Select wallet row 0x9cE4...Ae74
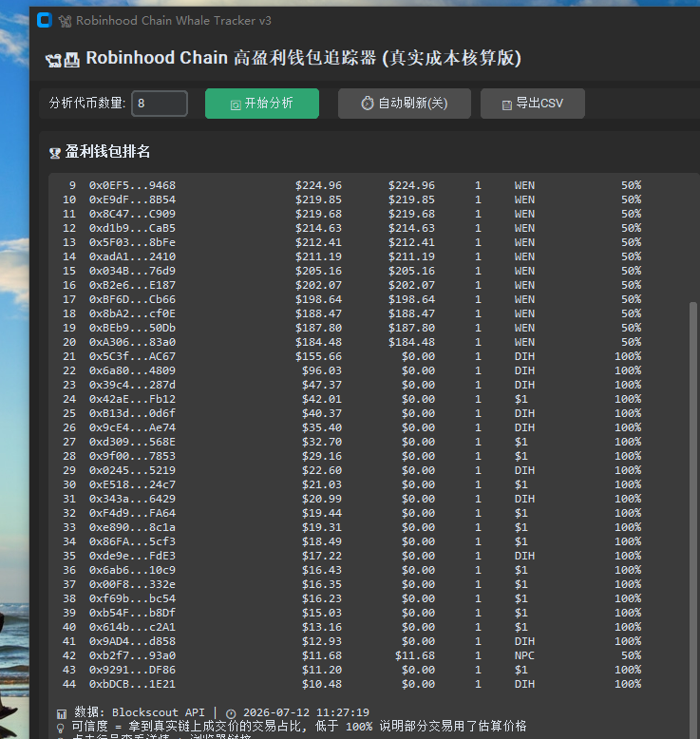 coord(351,427)
